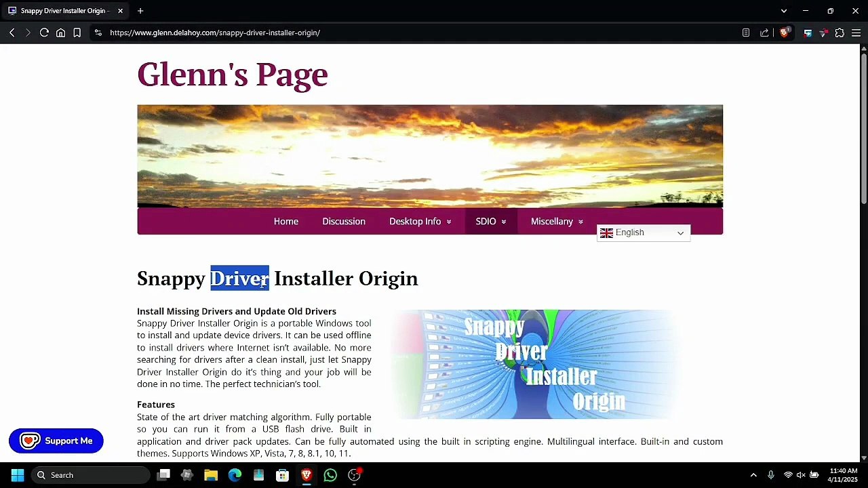Viewport: 868px width, 488px height.
Task: Share this page via the share icon
Action: click(764, 33)
